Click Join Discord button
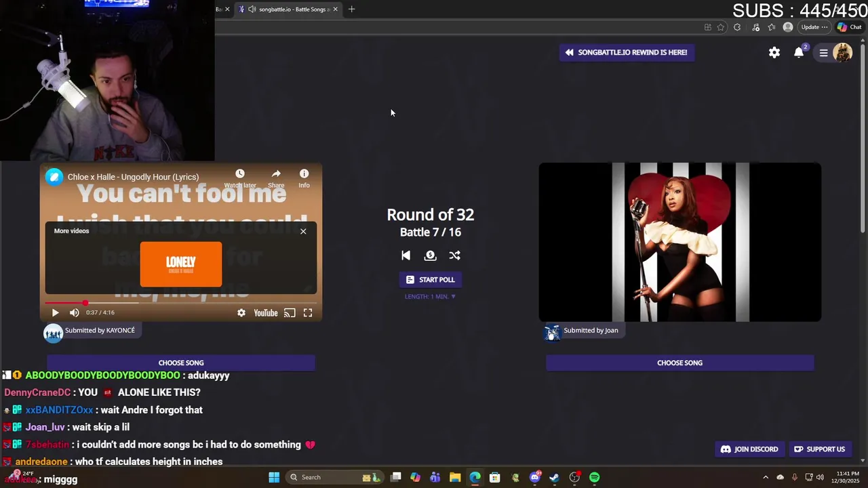The image size is (868, 488). [749, 449]
